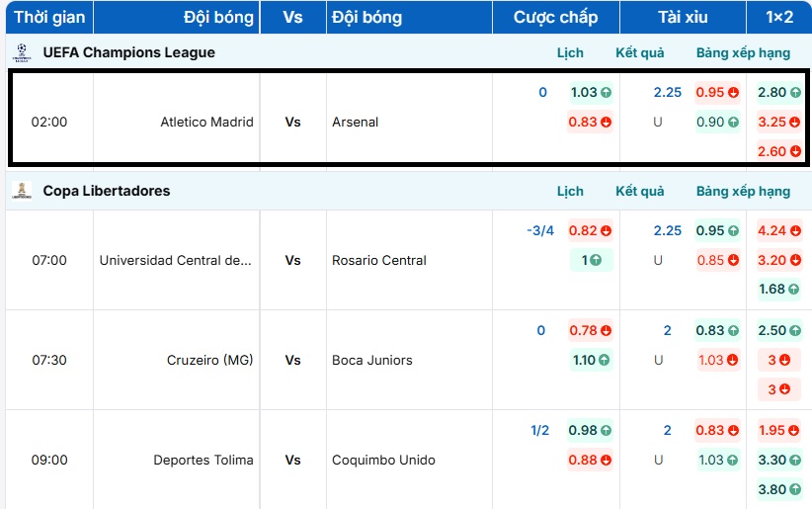This screenshot has height=509, width=812.
Task: Click the -3/4 handicap value
Action: [x=540, y=230]
